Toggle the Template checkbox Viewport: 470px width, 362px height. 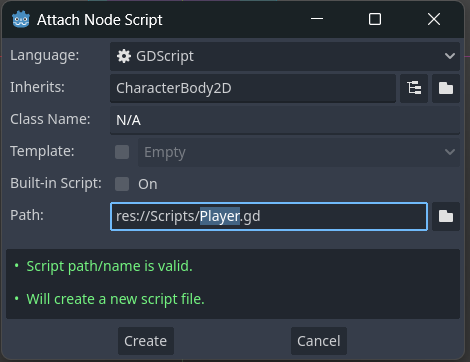122,152
